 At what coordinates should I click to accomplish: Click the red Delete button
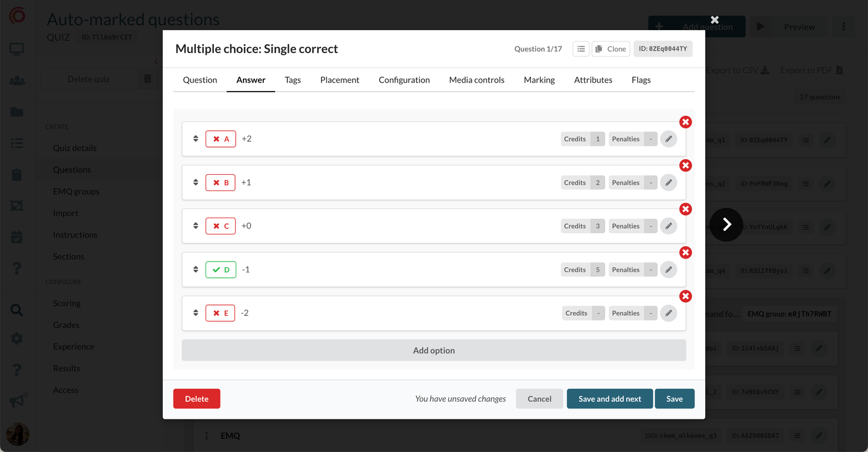tap(197, 399)
